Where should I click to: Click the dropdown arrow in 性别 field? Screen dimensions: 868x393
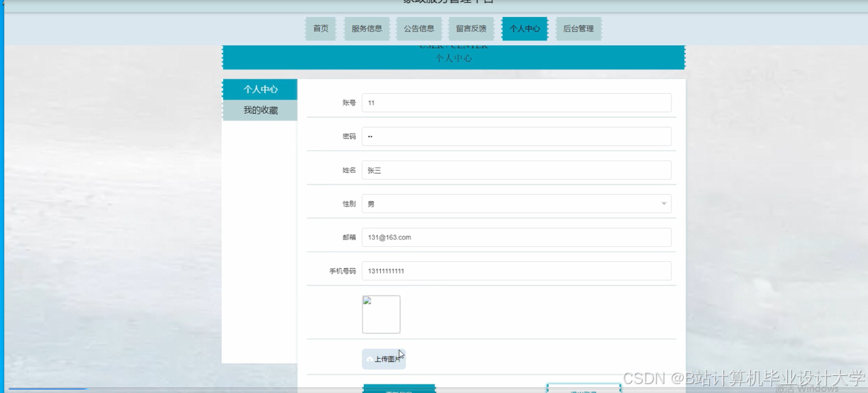point(663,204)
